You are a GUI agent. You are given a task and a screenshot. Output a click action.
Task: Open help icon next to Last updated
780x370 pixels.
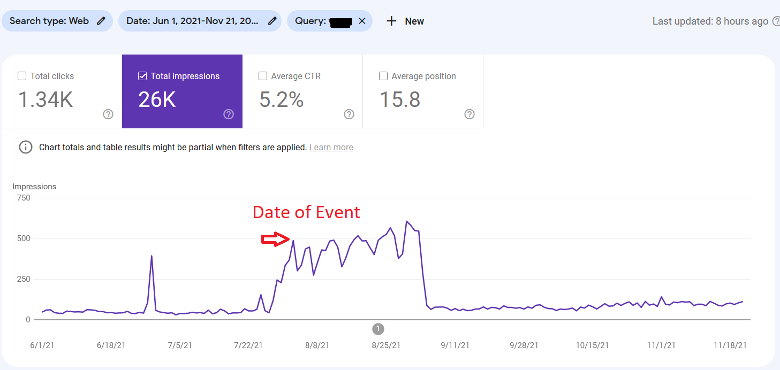click(775, 21)
